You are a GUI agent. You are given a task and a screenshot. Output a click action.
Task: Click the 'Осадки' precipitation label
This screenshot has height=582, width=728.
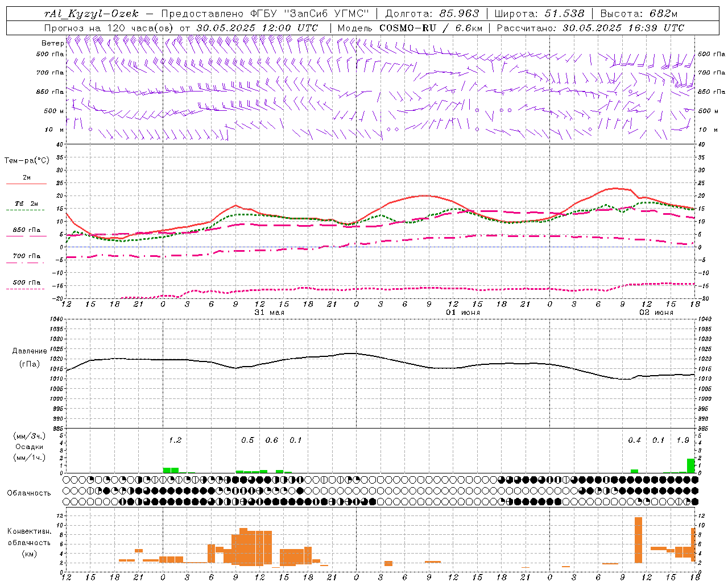(30, 447)
